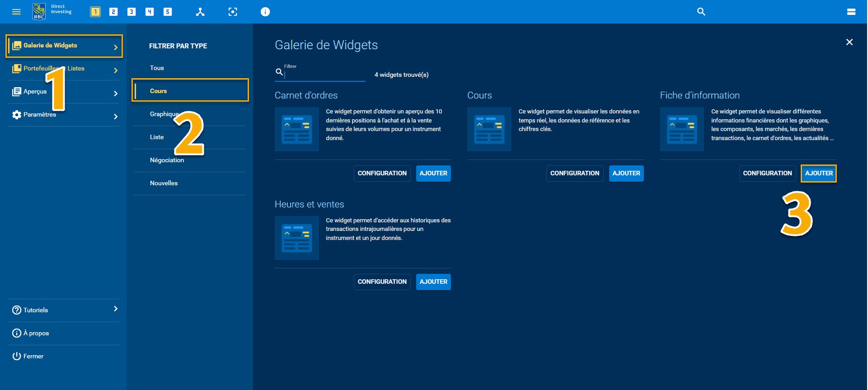Click the fullscreen focus icon in header

point(233,12)
